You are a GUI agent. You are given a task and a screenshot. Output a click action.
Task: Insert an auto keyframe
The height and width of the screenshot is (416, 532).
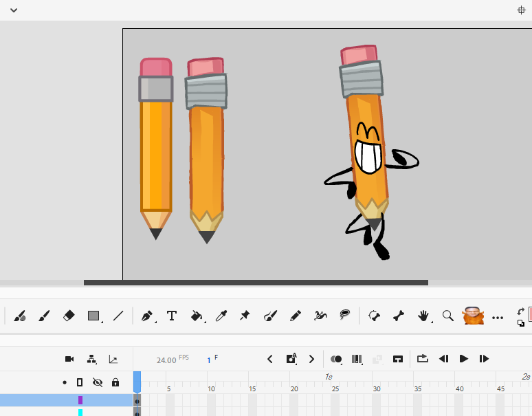pyautogui.click(x=291, y=359)
